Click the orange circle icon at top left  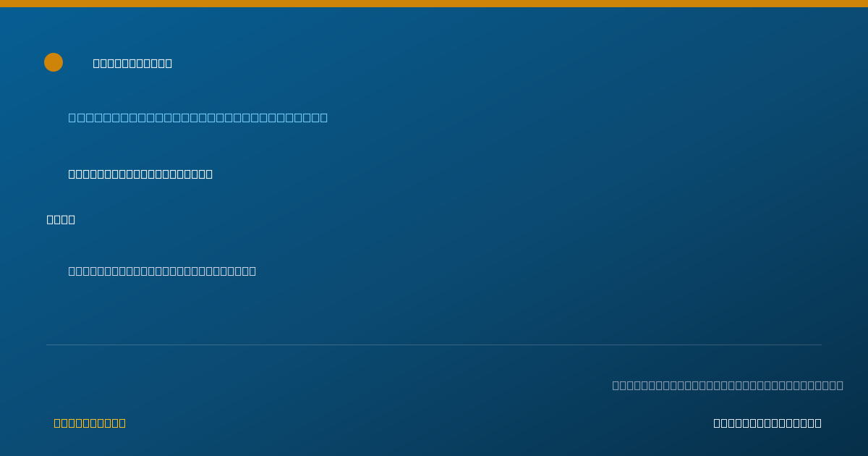(54, 62)
